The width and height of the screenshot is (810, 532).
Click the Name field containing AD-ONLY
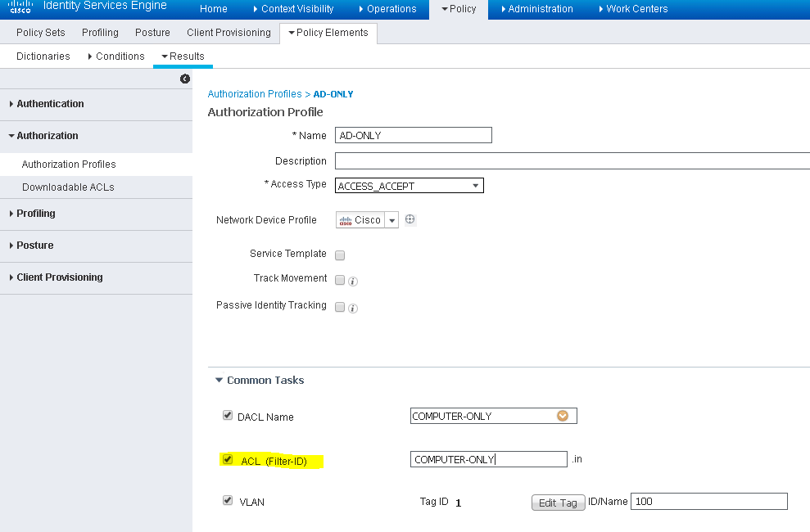coord(414,135)
